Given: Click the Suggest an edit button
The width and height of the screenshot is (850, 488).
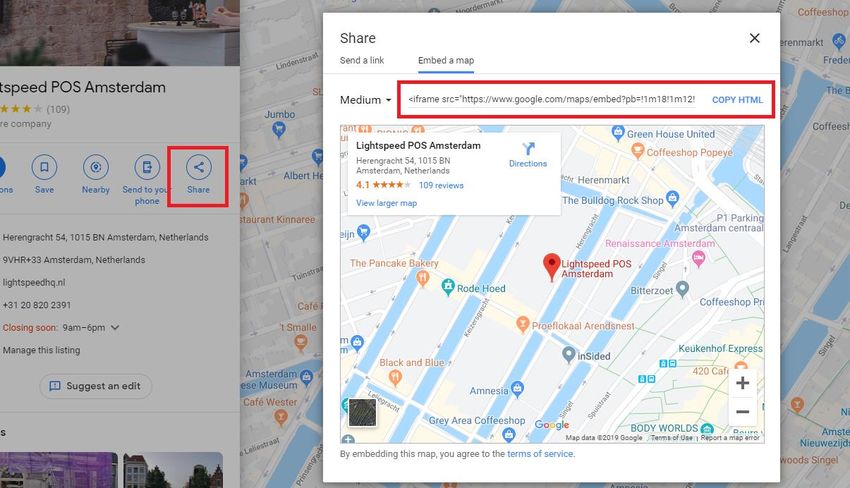Looking at the screenshot, I should (95, 386).
